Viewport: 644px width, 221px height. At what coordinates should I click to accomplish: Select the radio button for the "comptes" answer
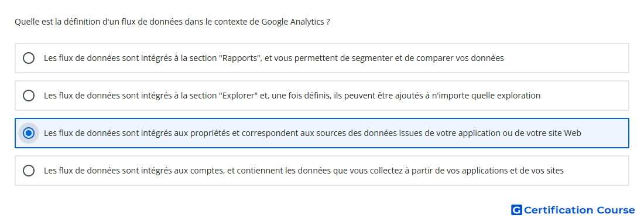click(x=29, y=171)
